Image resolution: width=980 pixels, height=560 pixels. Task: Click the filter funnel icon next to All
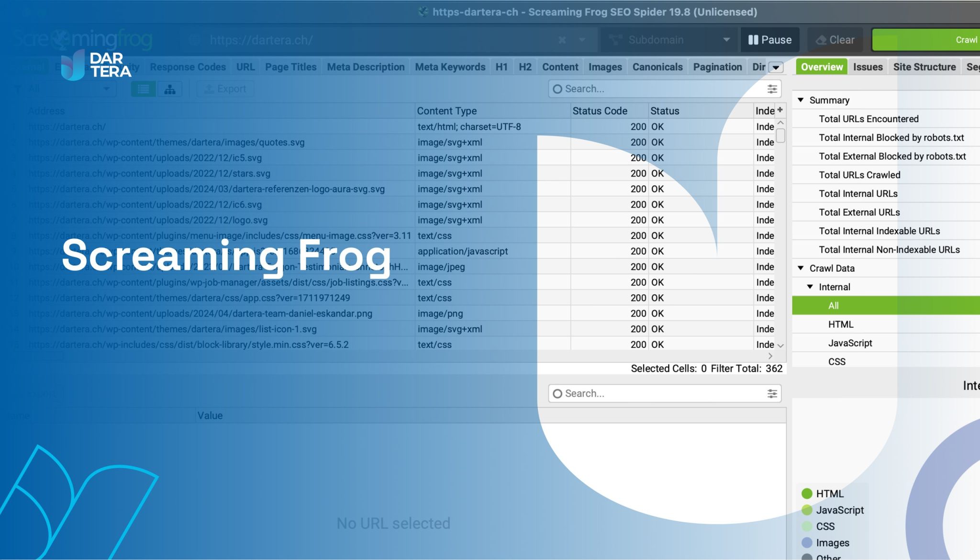[x=18, y=89]
